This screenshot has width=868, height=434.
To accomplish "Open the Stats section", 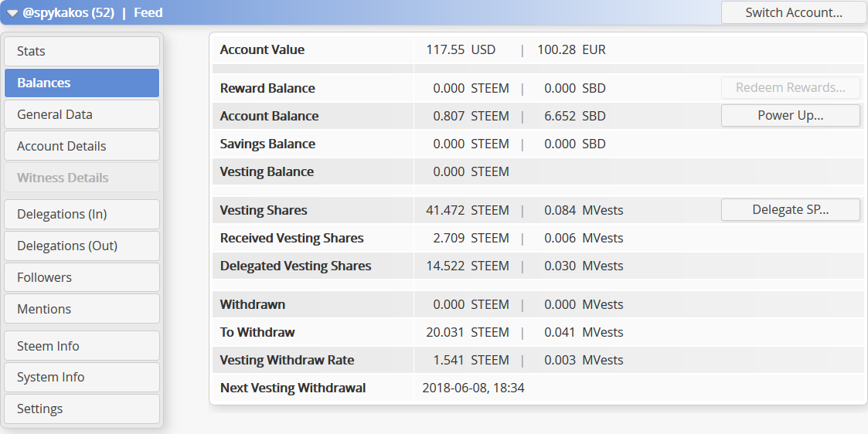I will 82,52.
